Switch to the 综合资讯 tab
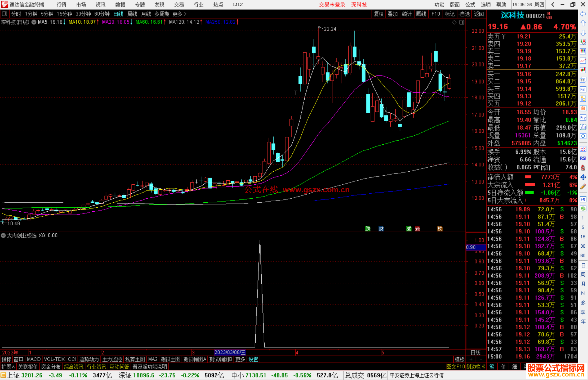Viewport: 588px width, 380px height. [73, 367]
